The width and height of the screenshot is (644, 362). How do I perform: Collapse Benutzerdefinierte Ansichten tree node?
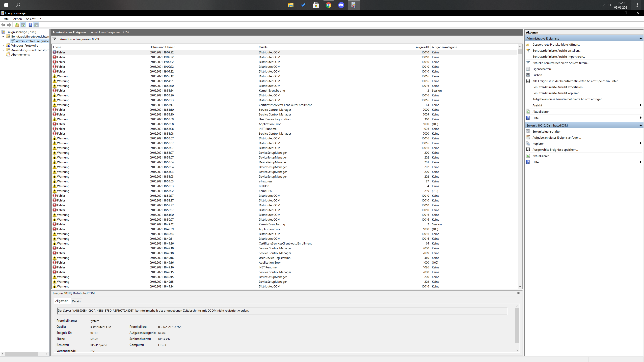click(x=3, y=37)
